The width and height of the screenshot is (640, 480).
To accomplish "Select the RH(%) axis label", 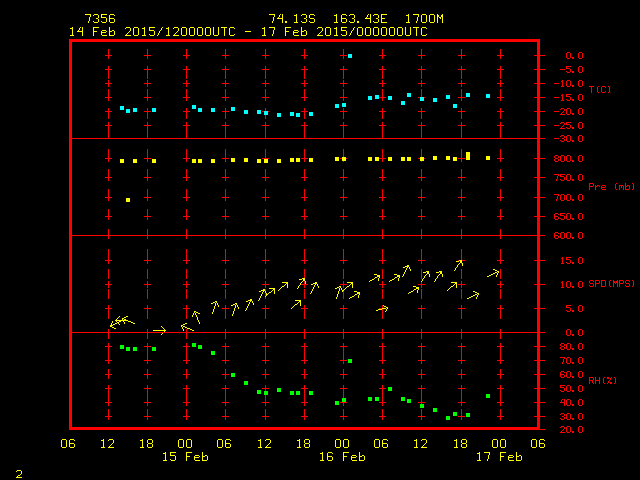I will coord(602,381).
